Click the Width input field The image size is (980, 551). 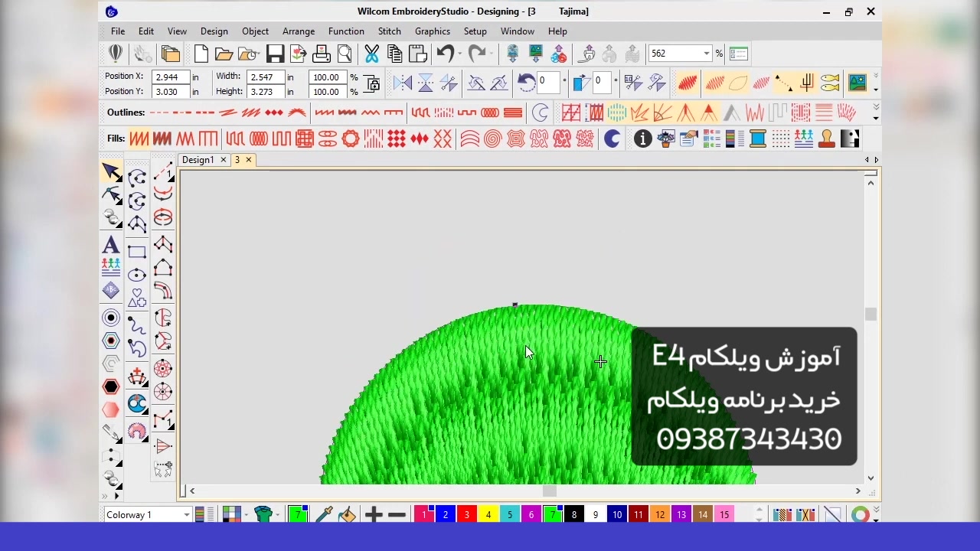pyautogui.click(x=265, y=77)
